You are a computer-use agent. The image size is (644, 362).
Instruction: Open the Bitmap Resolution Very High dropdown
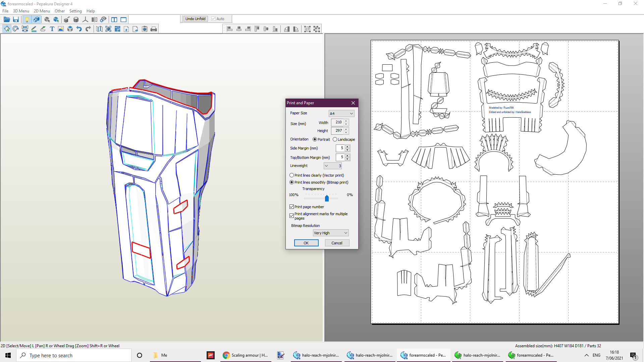tap(331, 233)
